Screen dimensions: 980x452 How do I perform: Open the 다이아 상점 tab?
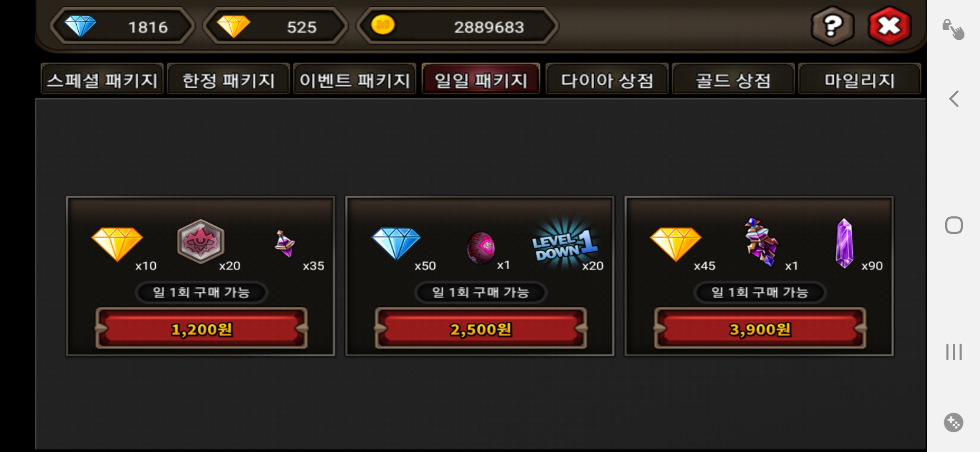[607, 80]
